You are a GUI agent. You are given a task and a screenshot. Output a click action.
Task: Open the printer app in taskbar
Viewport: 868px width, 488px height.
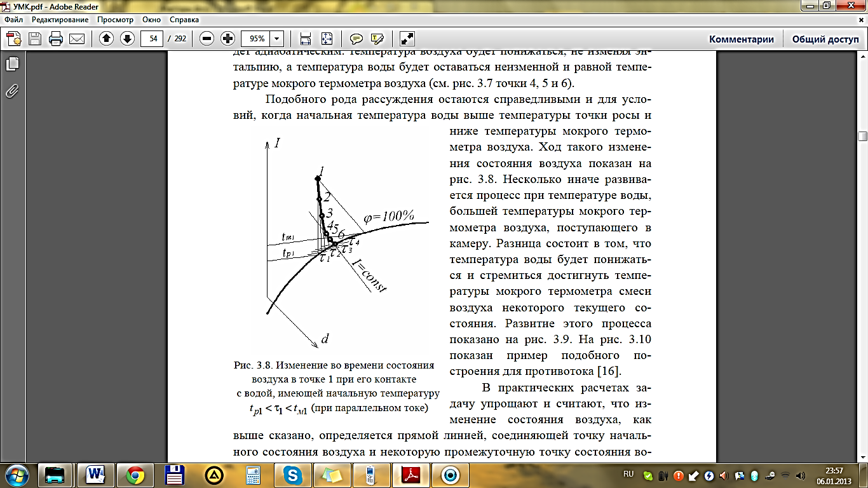tap(56, 475)
